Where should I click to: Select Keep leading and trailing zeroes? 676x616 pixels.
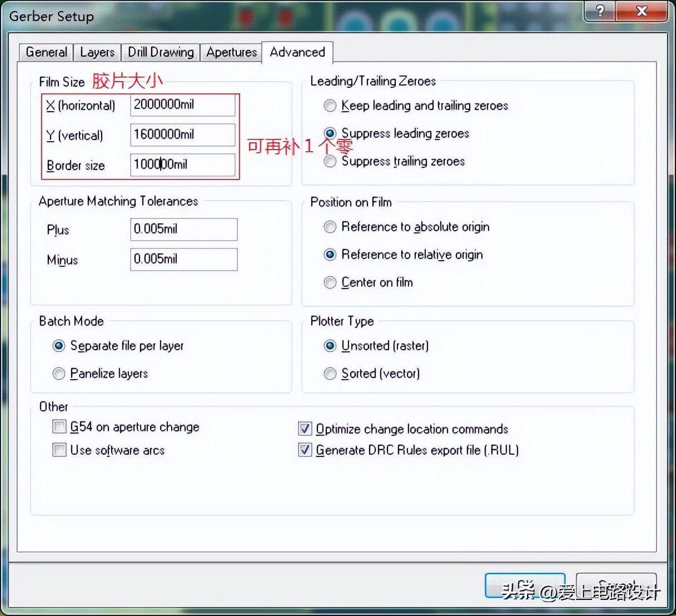click(330, 105)
